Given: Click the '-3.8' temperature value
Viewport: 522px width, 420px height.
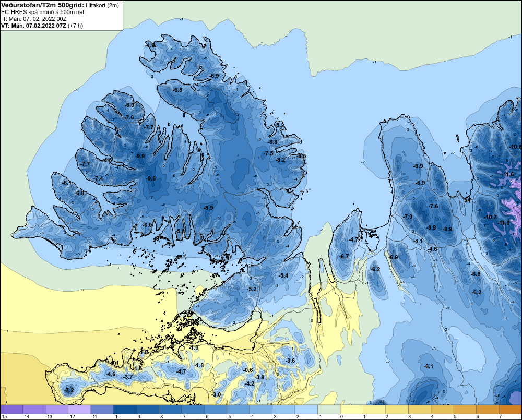Looking at the screenshot, I should click(259, 377).
